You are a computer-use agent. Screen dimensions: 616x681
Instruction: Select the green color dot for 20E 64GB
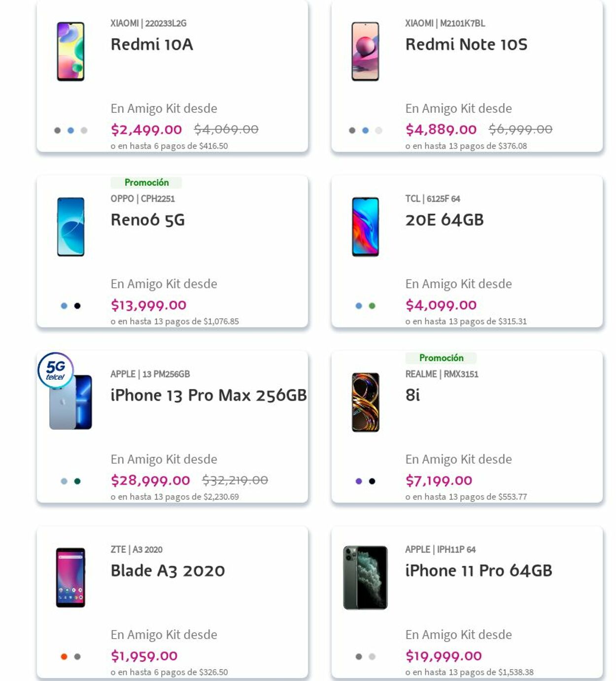pyautogui.click(x=372, y=306)
